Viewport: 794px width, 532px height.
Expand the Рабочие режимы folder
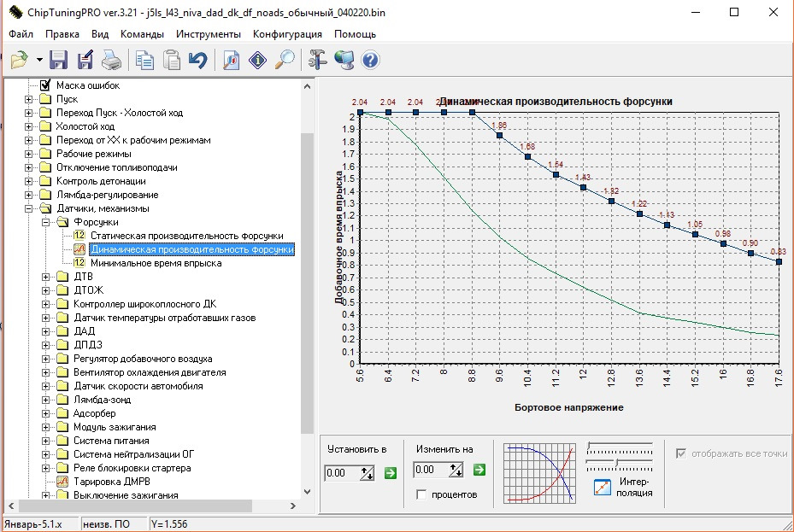point(28,154)
